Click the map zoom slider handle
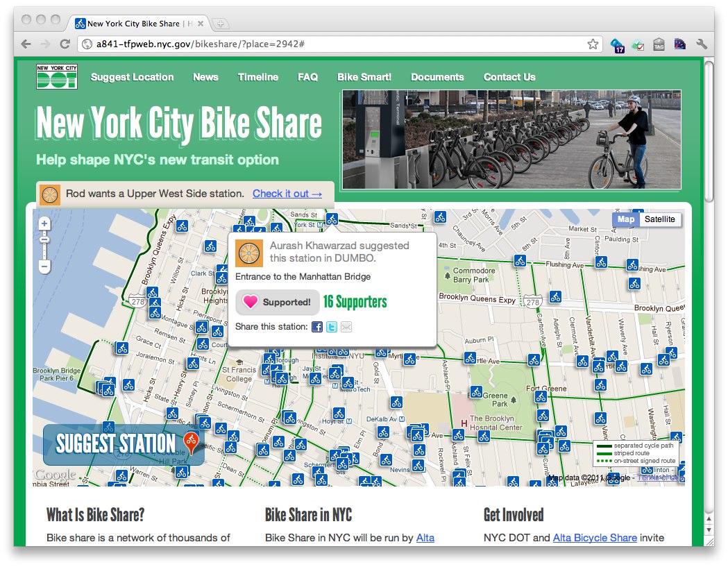This screenshot has width=728, height=567. click(44, 239)
